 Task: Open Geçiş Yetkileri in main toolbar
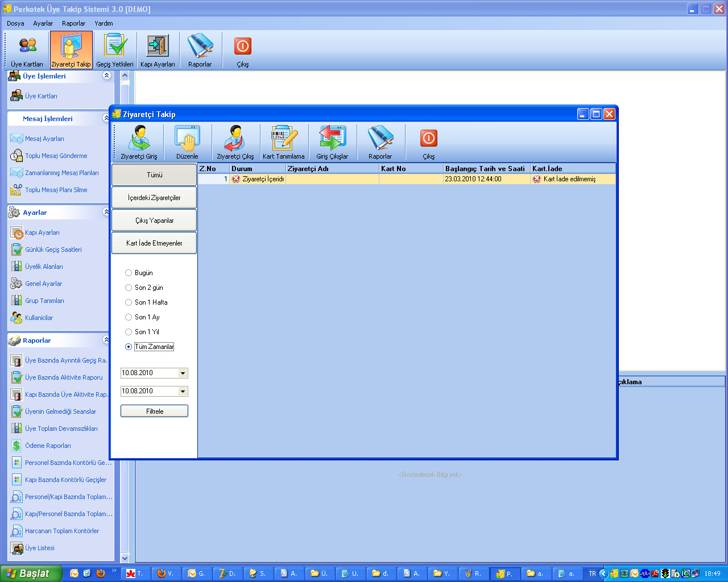coord(115,51)
